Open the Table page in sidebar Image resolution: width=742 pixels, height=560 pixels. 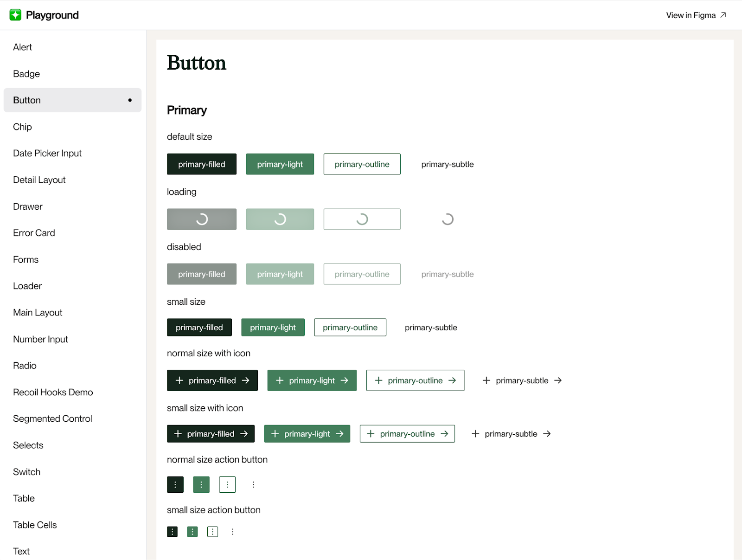coord(72,498)
